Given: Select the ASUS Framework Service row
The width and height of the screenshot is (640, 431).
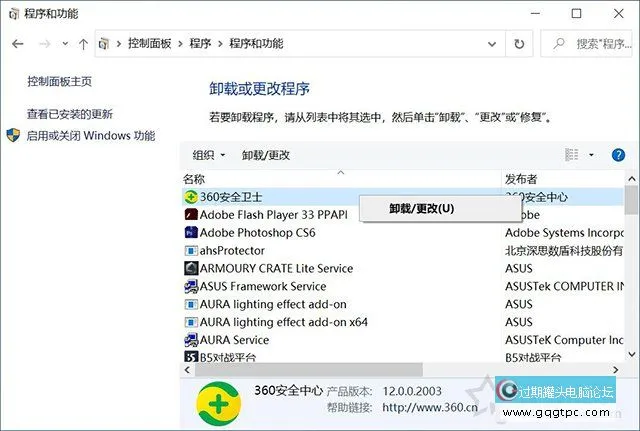Looking at the screenshot, I should (x=402, y=287).
